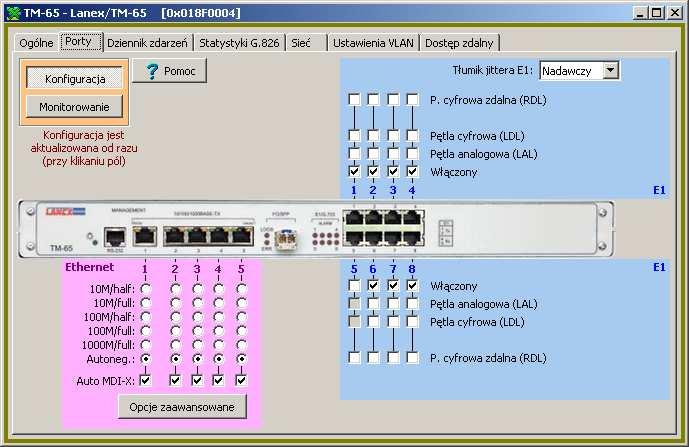Click the magenta Ethernet section label
The image size is (689, 447).
(x=89, y=267)
